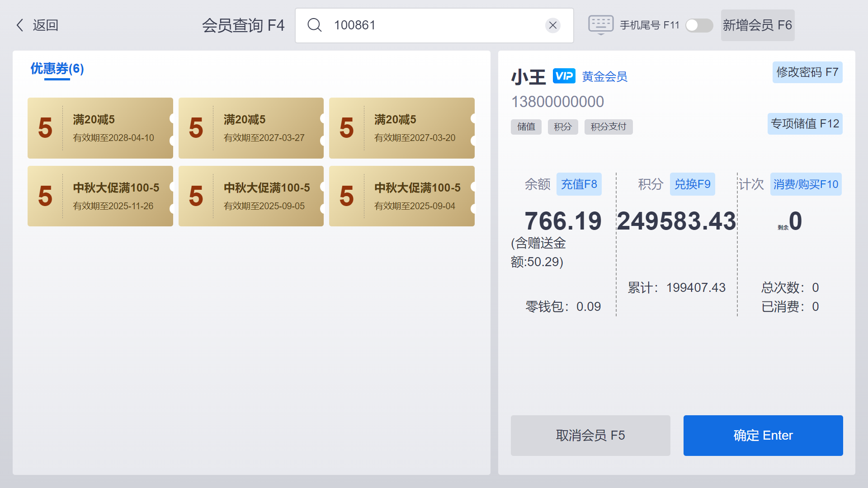Select coupon valid until 2027-03-27
Viewport: 868px width, 488px height.
pos(251,128)
